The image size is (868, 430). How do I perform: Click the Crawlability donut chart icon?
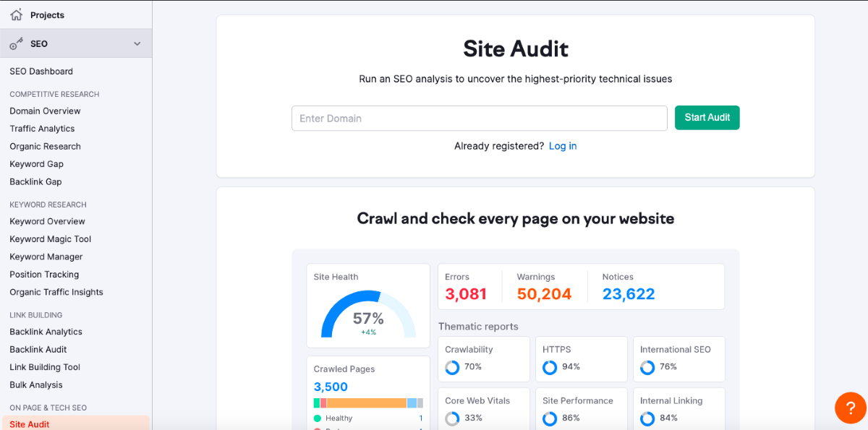(452, 367)
